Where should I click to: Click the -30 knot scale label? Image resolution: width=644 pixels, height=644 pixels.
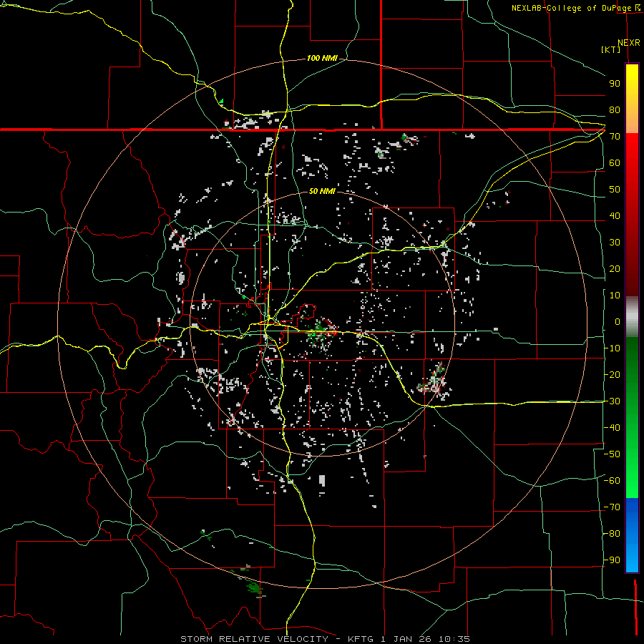click(612, 401)
